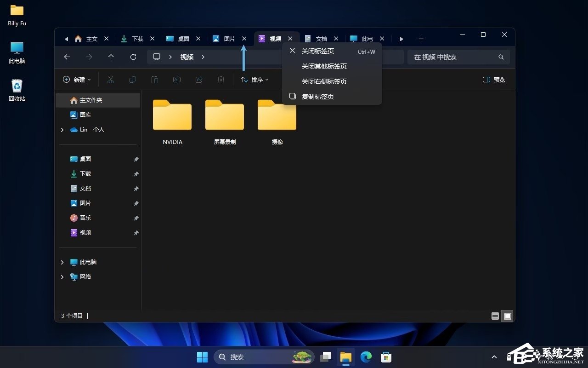Click the Rename icon on the toolbar
The height and width of the screenshot is (368, 588).
tap(177, 80)
